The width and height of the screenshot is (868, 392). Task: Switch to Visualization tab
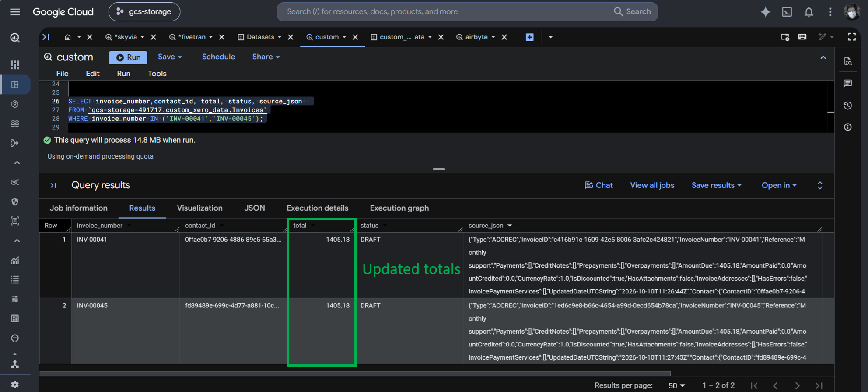199,208
